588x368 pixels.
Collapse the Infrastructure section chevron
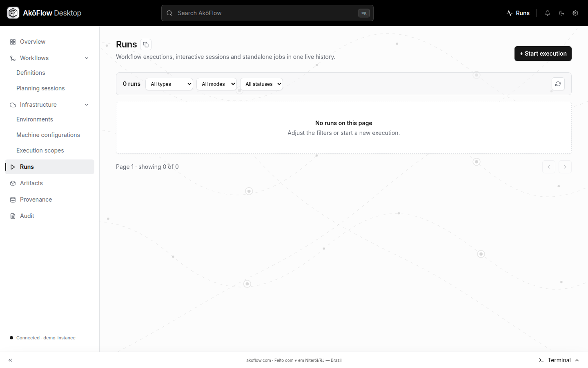pyautogui.click(x=87, y=105)
